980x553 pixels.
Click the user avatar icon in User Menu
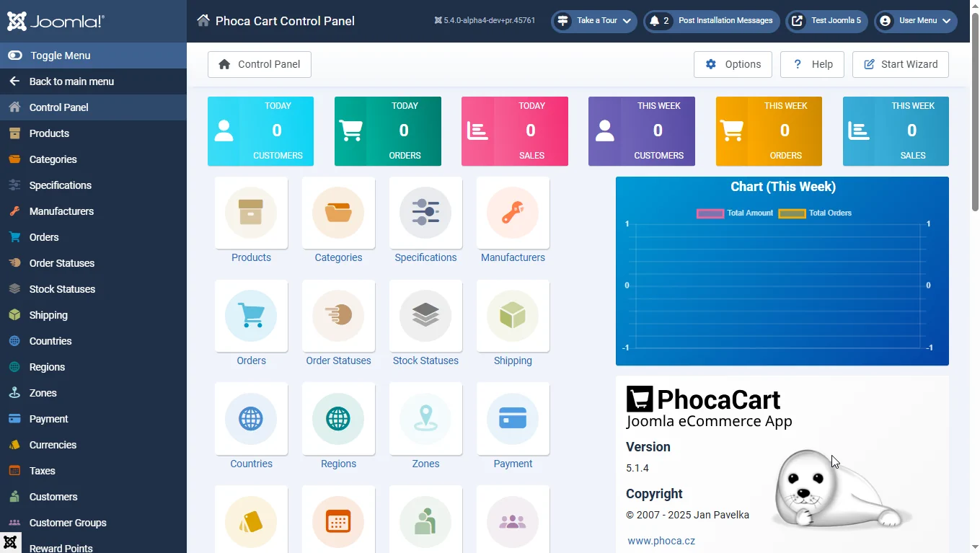(x=886, y=21)
